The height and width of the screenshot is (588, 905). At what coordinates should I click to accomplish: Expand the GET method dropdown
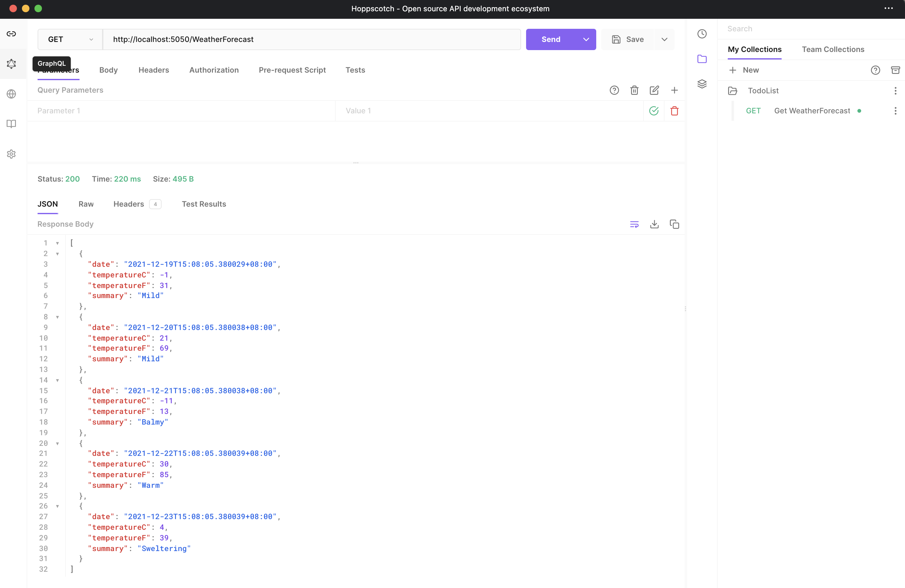(x=91, y=39)
